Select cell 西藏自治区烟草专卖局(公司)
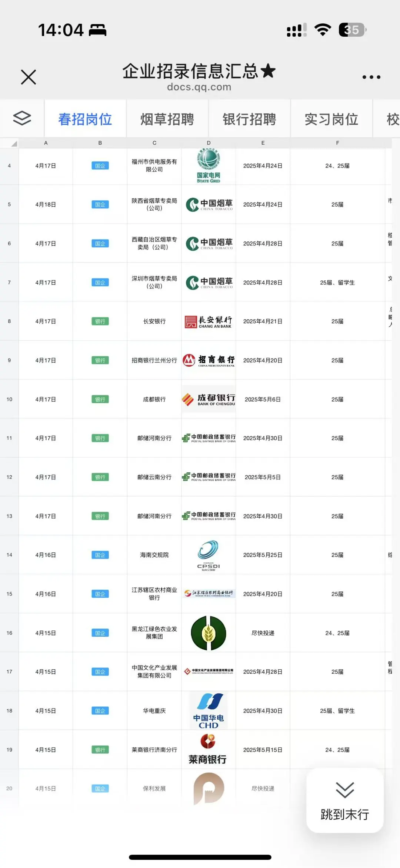The width and height of the screenshot is (400, 868). click(x=154, y=244)
